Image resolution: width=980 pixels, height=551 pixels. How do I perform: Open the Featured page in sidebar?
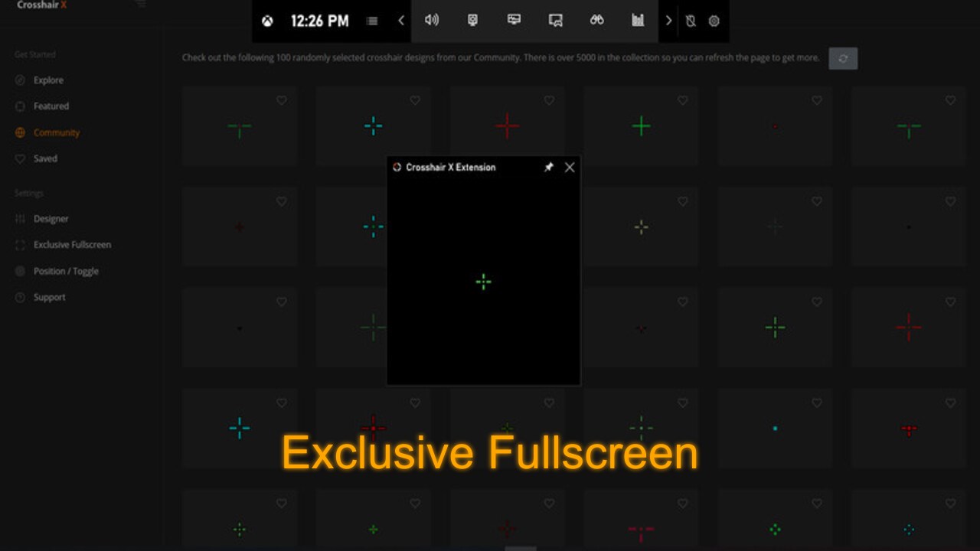[51, 106]
